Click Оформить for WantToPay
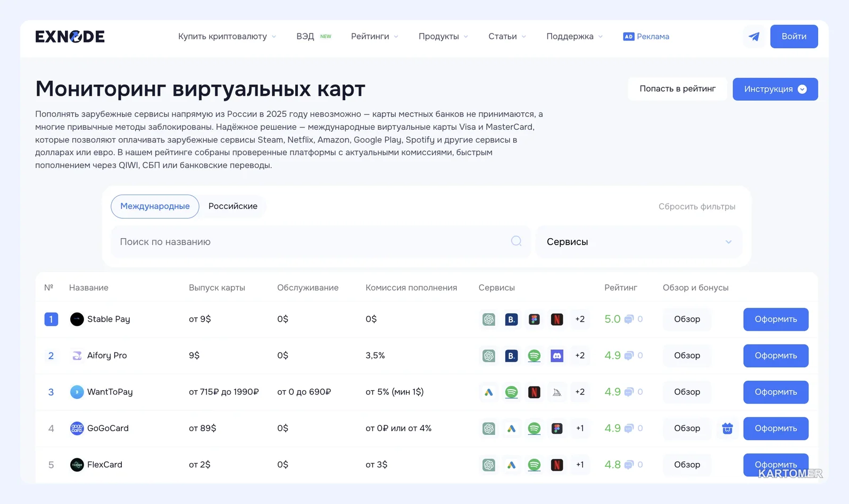The width and height of the screenshot is (849, 504). coord(776,392)
